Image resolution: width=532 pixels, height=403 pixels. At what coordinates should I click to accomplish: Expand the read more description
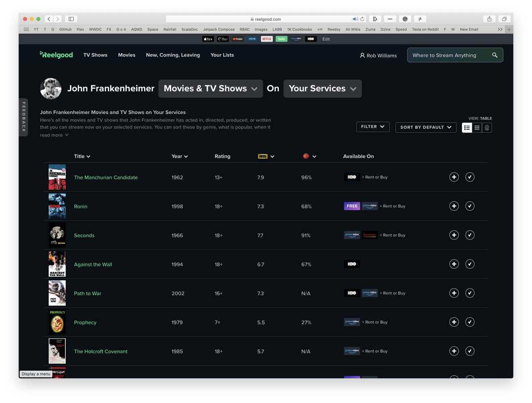click(x=54, y=135)
